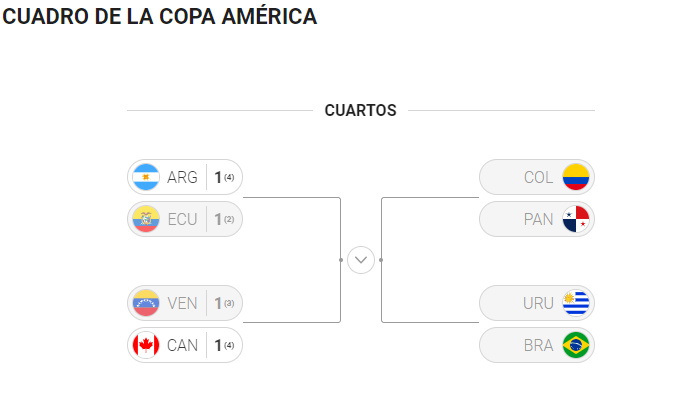The height and width of the screenshot is (394, 674).
Task: Select the VEN team label
Action: pyautogui.click(x=182, y=303)
